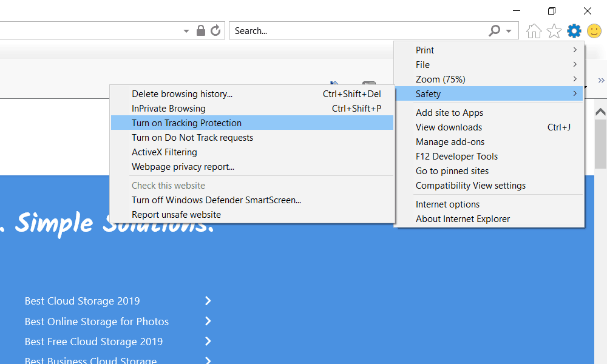Click chevron beside Best Cloud Storage 2019
Viewport: 607px width, 364px height.
point(208,300)
